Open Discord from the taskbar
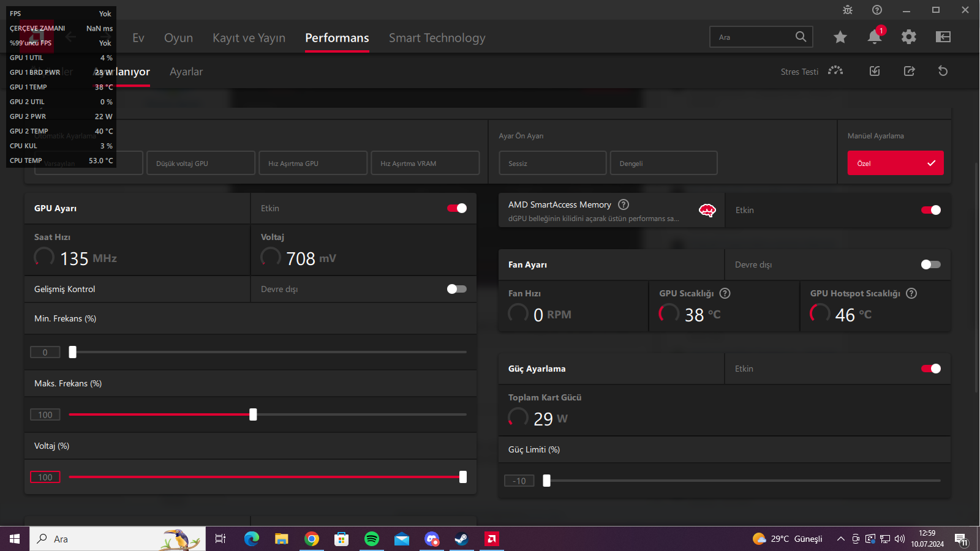The image size is (980, 551). click(x=432, y=539)
